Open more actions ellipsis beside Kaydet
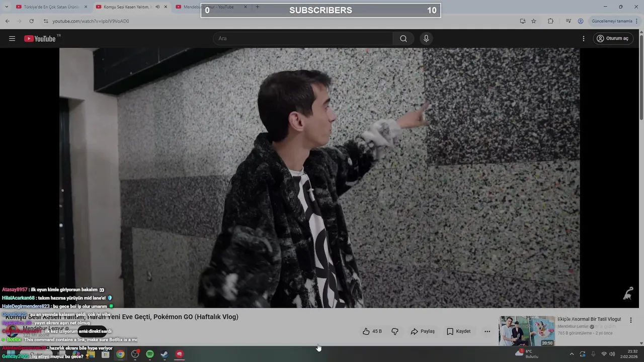Screen dimensions: 644x362 487,331
